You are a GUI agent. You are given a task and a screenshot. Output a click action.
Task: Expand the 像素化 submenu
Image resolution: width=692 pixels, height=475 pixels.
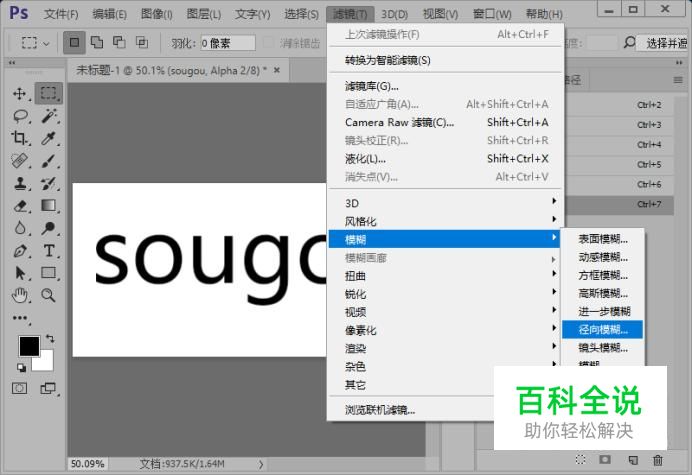pyautogui.click(x=446, y=330)
